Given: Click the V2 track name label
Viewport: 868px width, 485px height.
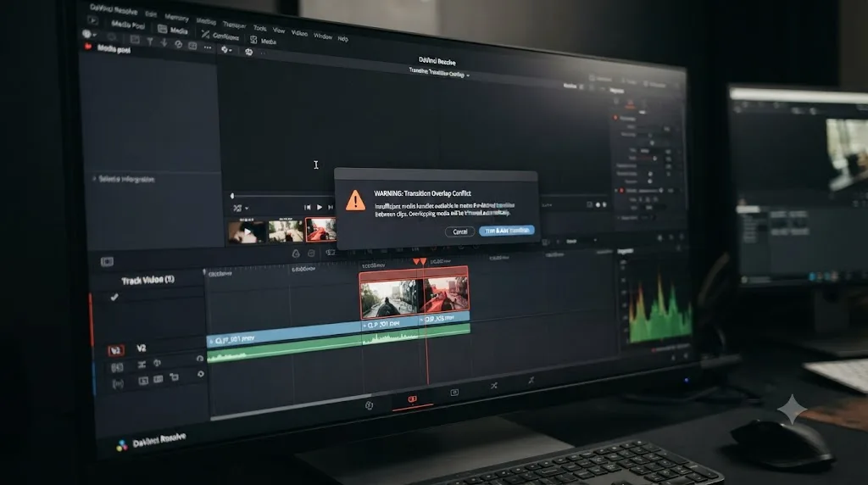Looking at the screenshot, I should [142, 348].
